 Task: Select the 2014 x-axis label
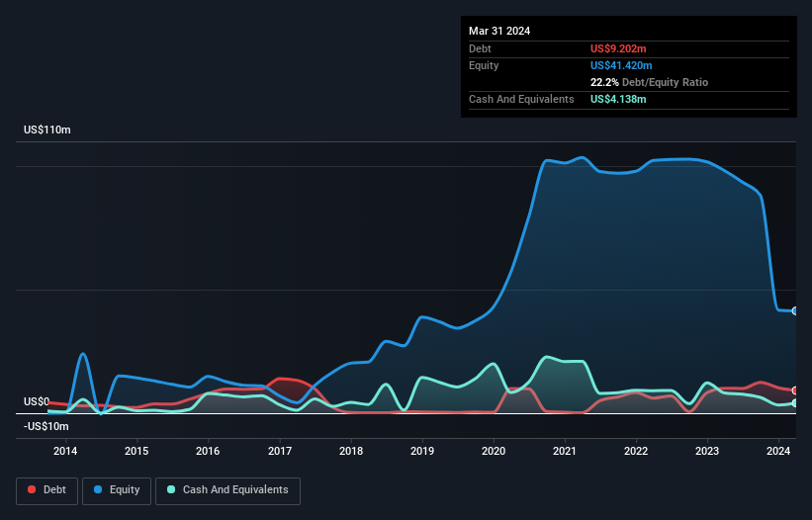pyautogui.click(x=65, y=451)
